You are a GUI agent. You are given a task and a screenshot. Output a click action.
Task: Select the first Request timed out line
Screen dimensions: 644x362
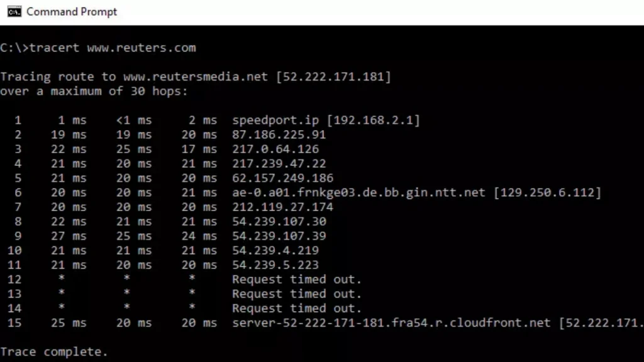point(296,279)
